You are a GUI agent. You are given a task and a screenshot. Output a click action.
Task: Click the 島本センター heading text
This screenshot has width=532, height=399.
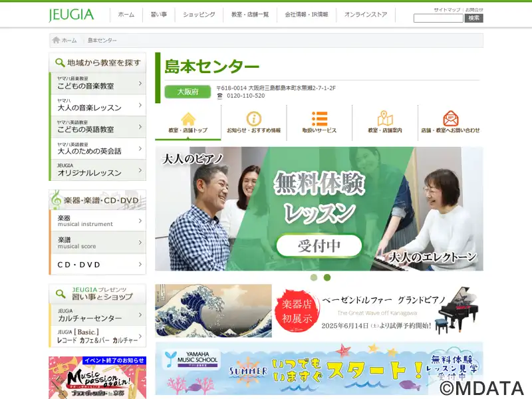pyautogui.click(x=211, y=66)
